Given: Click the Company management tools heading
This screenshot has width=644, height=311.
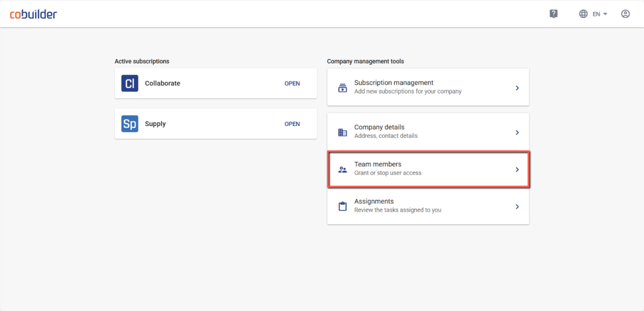Looking at the screenshot, I should [x=365, y=62].
